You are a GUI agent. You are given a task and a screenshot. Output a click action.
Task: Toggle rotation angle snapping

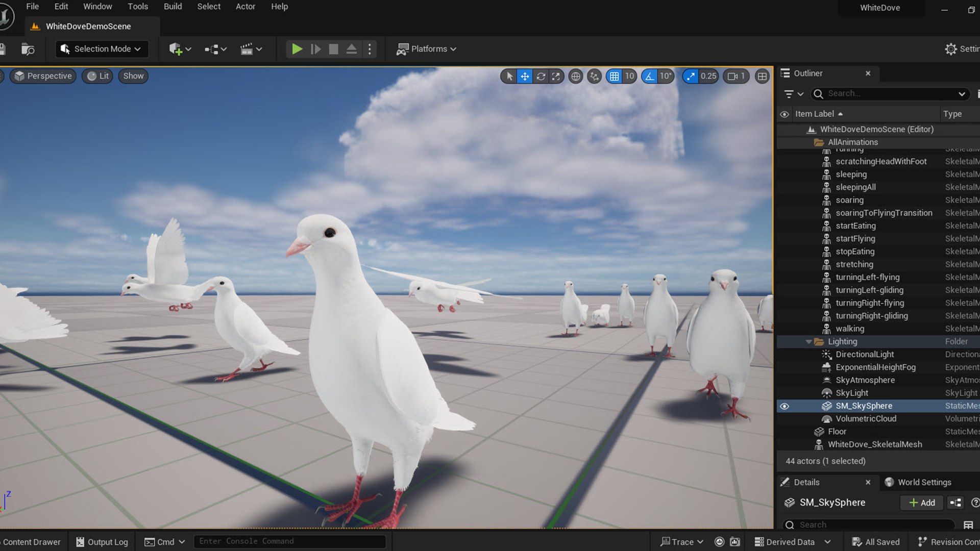point(649,76)
